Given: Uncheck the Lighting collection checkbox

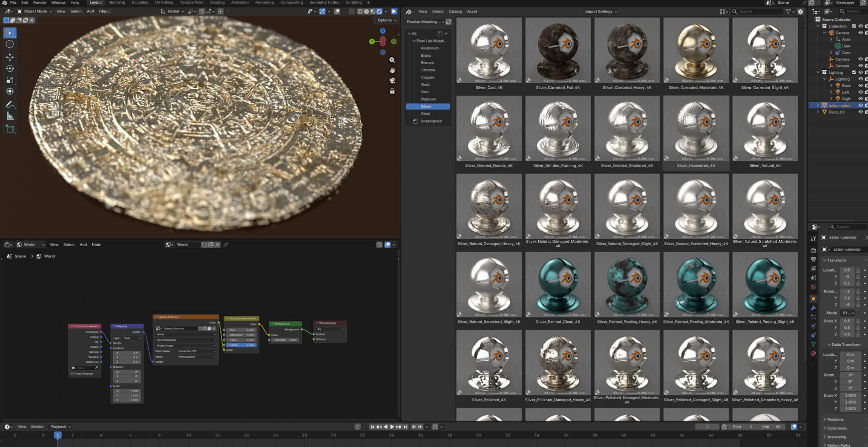Looking at the screenshot, I should [x=854, y=73].
